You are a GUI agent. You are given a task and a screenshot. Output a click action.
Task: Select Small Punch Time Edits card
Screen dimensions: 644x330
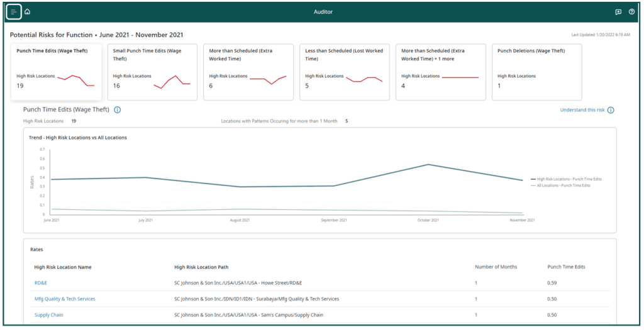pyautogui.click(x=152, y=72)
